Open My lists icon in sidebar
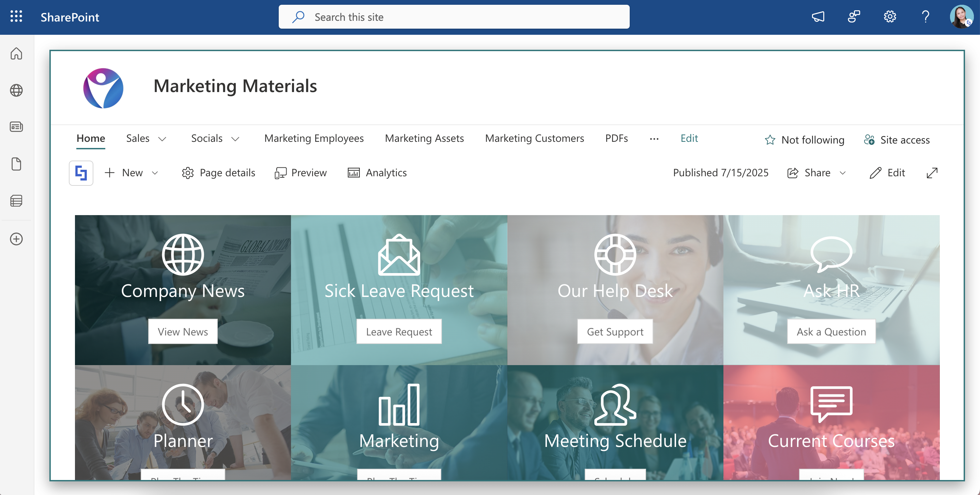Viewport: 980px width, 495px height. (16, 200)
